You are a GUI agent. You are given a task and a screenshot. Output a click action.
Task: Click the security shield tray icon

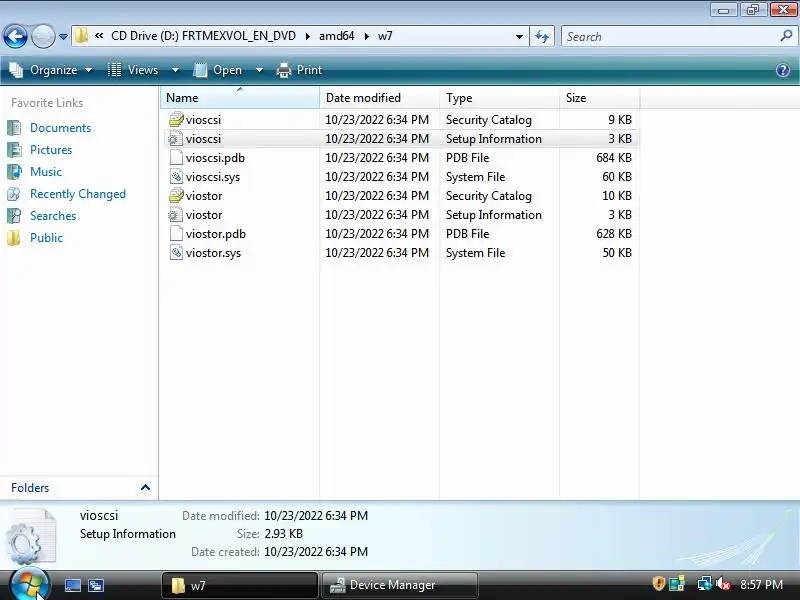[x=659, y=584]
